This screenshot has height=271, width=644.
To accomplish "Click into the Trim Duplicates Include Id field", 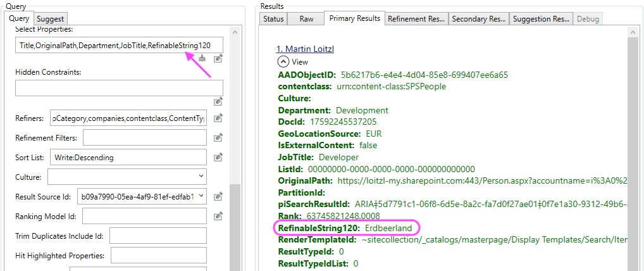I will point(158,236).
